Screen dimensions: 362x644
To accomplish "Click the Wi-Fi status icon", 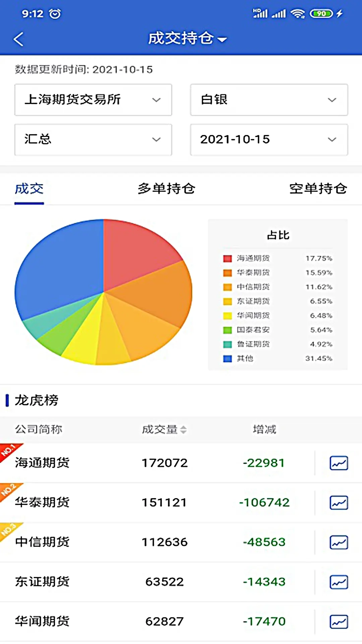I will click(297, 13).
